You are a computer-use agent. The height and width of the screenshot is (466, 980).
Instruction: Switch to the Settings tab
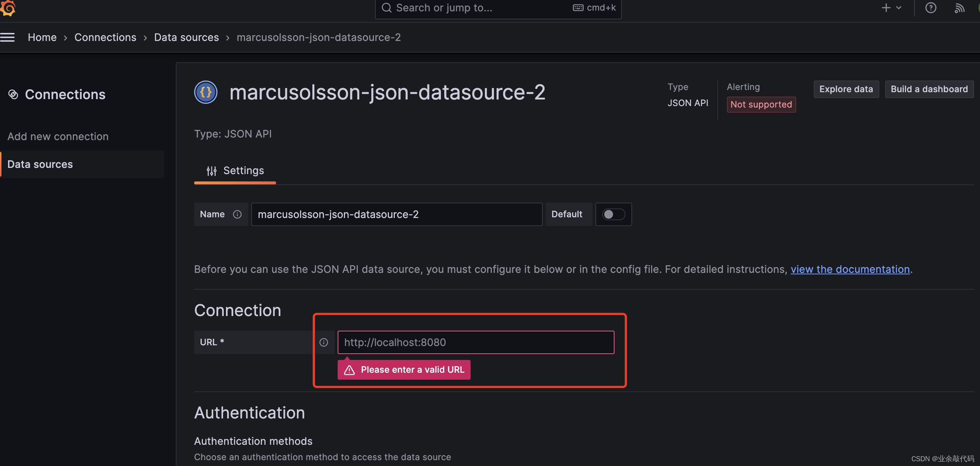point(244,171)
